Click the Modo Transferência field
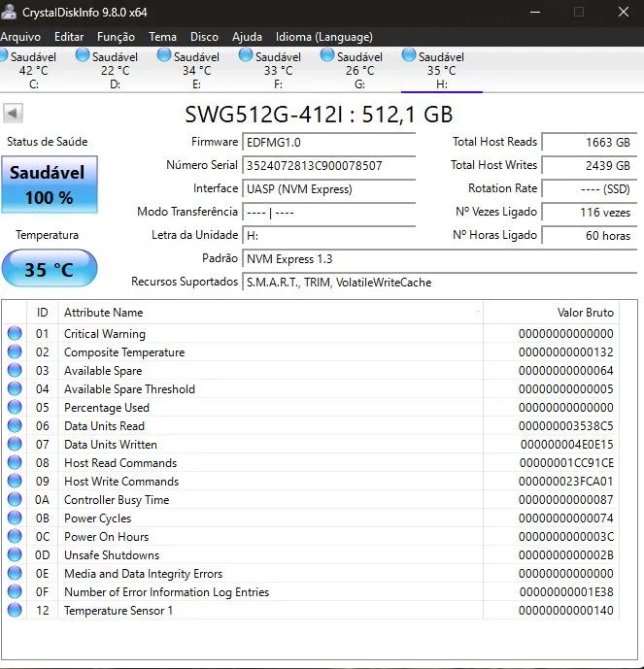Screen dimensions: 644x669 pos(328,212)
